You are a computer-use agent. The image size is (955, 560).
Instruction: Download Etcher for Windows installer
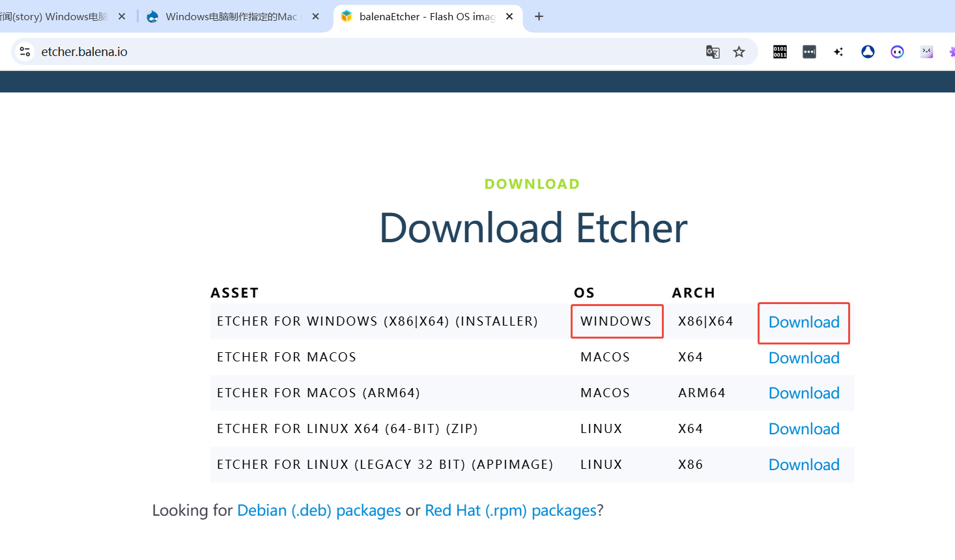pyautogui.click(x=804, y=322)
